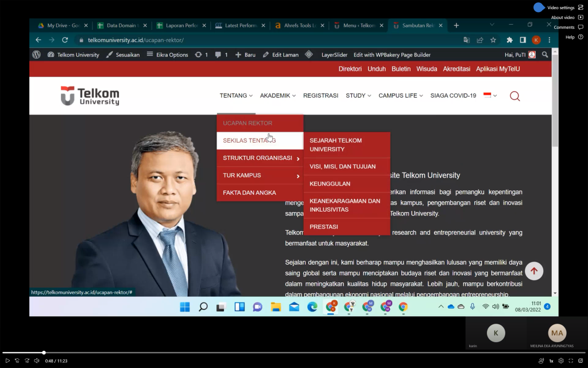Open REGISTRASI navigation item
The image size is (588, 368).
click(x=320, y=96)
